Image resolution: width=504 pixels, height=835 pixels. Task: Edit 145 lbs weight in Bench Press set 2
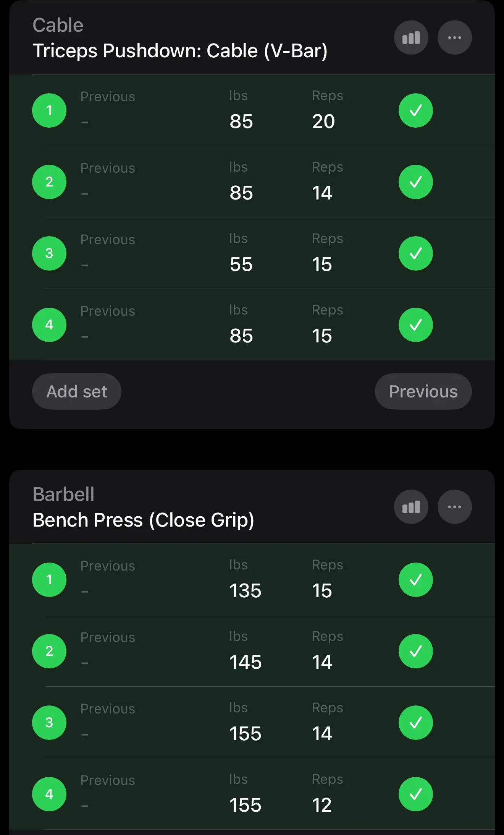point(246,662)
